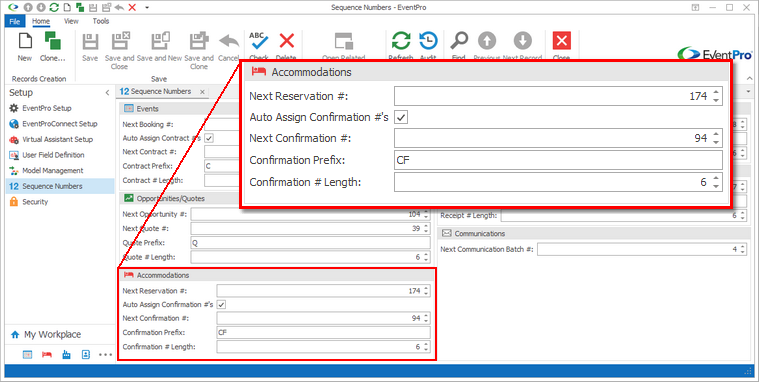Screen dimensions: 759x382
Task: Click the green Refresh ribbon icon
Action: click(x=401, y=41)
